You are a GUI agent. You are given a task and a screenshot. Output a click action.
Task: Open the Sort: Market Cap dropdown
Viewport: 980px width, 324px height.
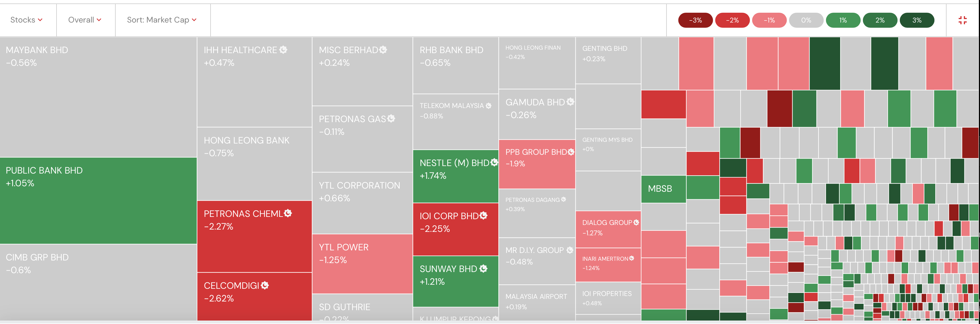click(x=162, y=20)
